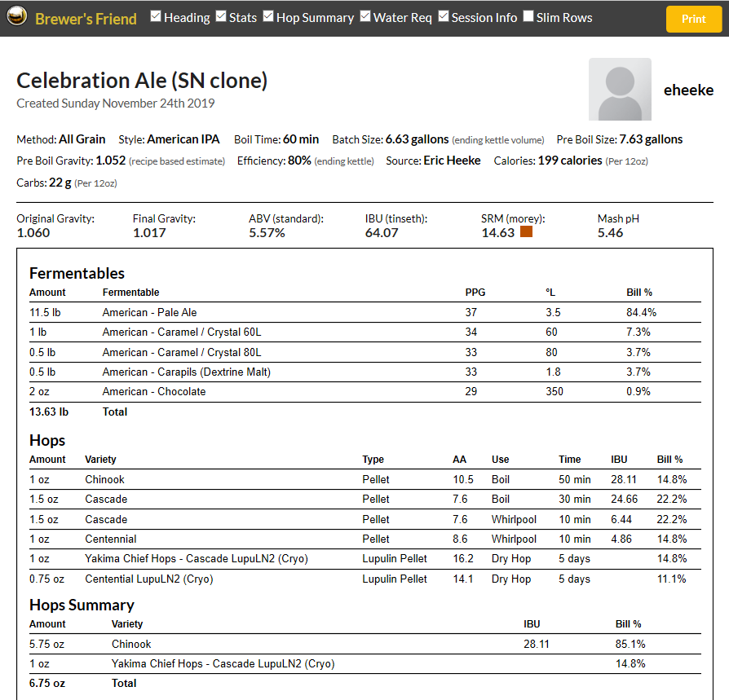The image size is (729, 700).
Task: Click the 5.75 oz Chinook summary amount
Action: 46,645
